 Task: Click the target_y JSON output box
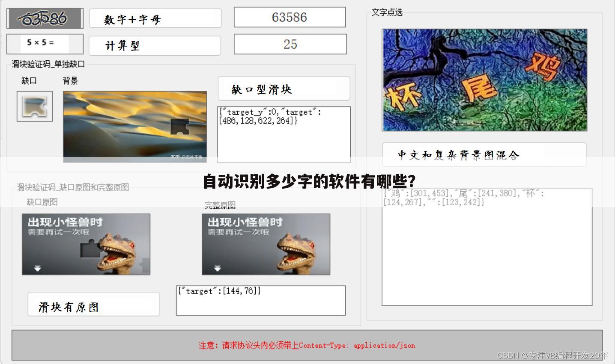tap(284, 134)
